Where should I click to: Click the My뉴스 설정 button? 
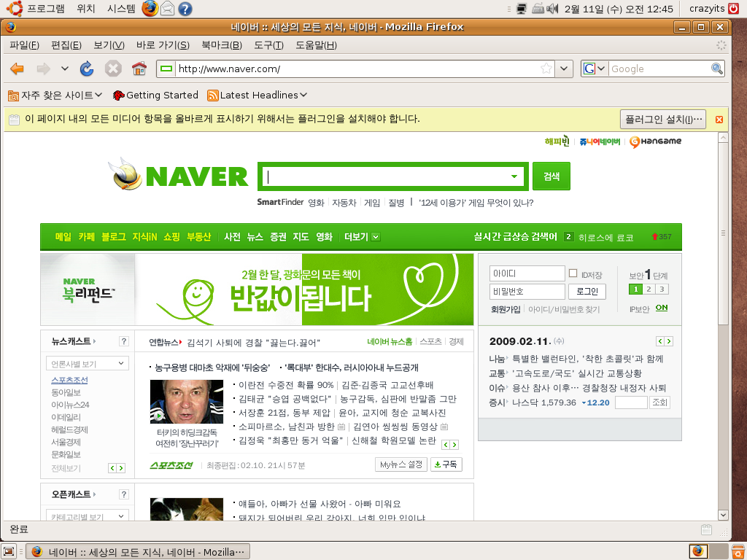[x=401, y=464]
